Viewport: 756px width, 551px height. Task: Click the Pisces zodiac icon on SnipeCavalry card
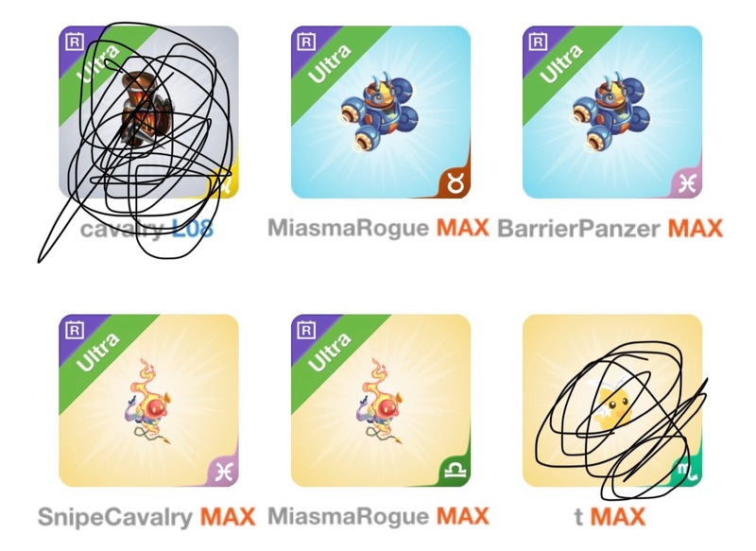point(223,472)
